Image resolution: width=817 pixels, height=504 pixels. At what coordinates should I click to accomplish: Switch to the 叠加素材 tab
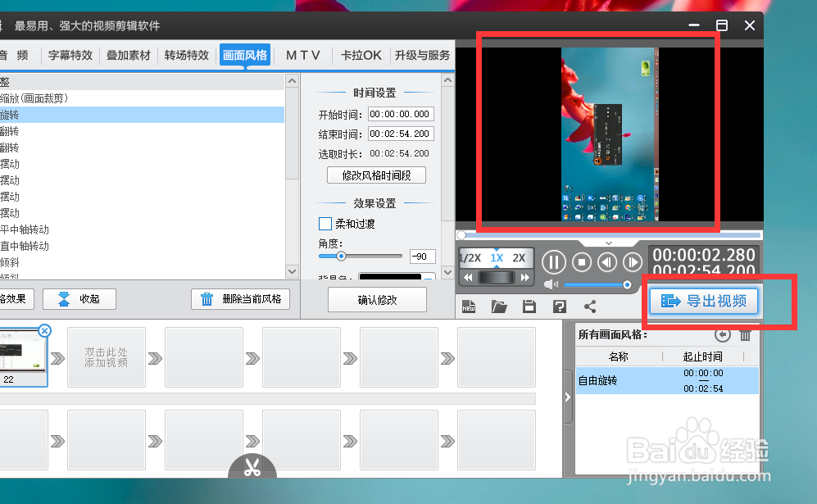coord(128,55)
